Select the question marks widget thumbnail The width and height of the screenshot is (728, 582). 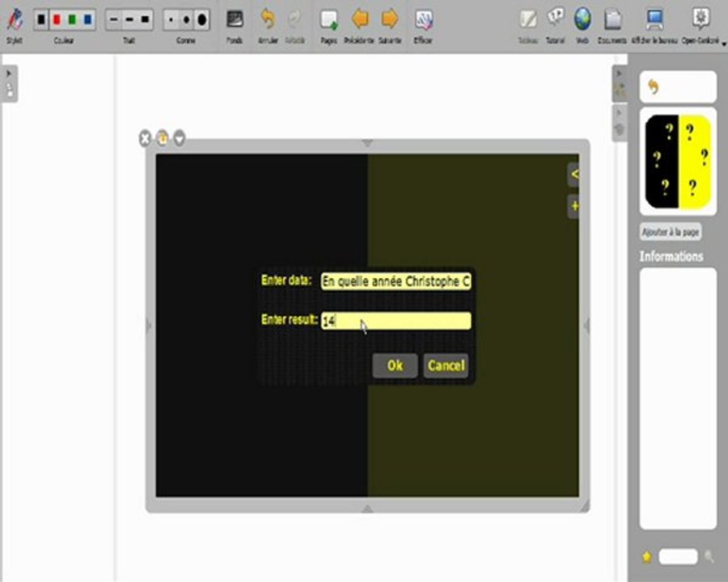tap(678, 162)
